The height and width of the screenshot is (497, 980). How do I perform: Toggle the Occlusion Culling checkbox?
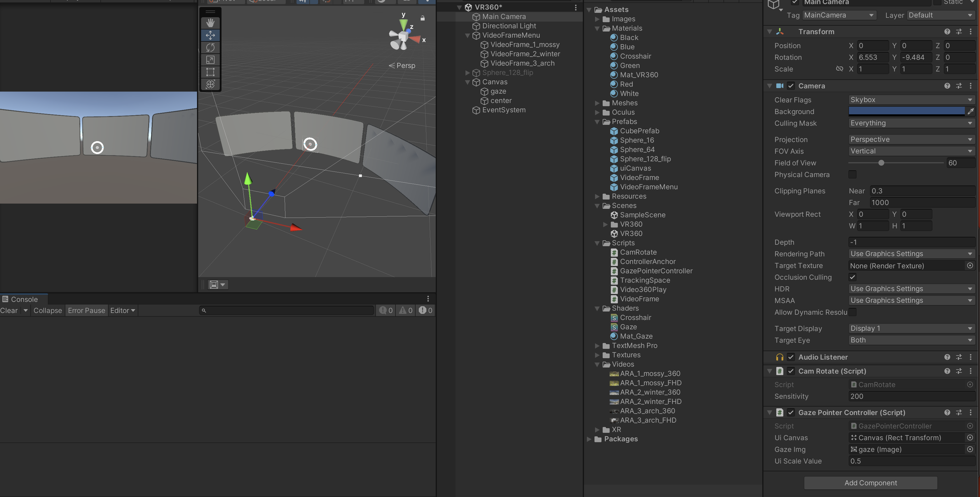[852, 277]
